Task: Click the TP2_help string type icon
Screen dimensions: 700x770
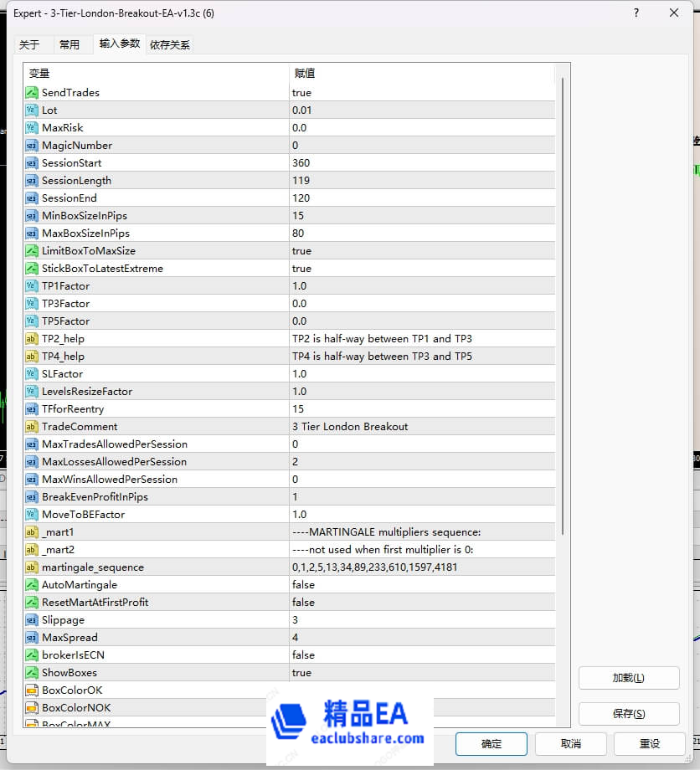Action: pyautogui.click(x=31, y=339)
